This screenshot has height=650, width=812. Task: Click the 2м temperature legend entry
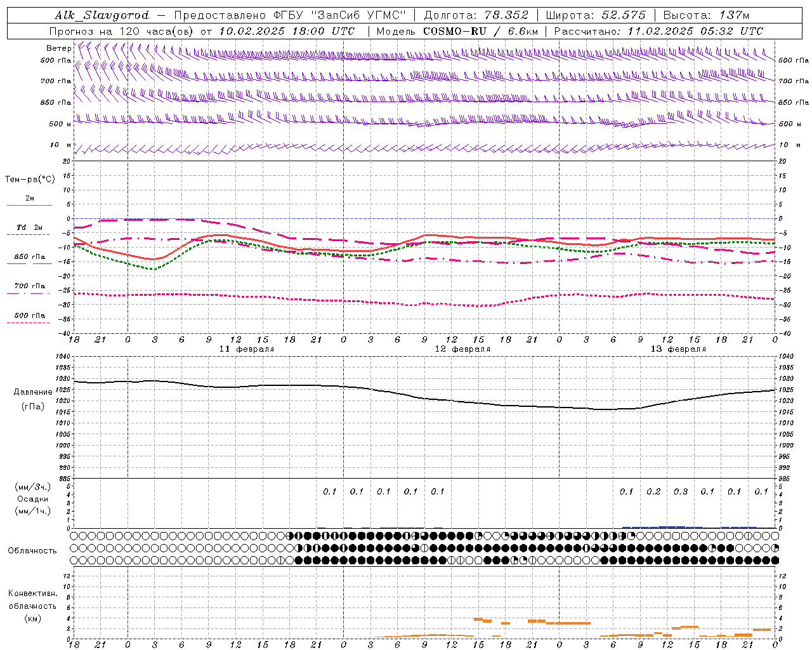coord(30,199)
